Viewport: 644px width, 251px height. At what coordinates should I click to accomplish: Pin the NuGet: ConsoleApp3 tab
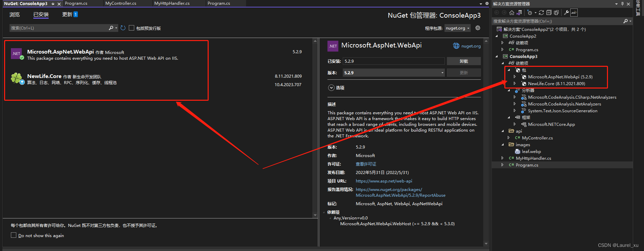[x=53, y=4]
